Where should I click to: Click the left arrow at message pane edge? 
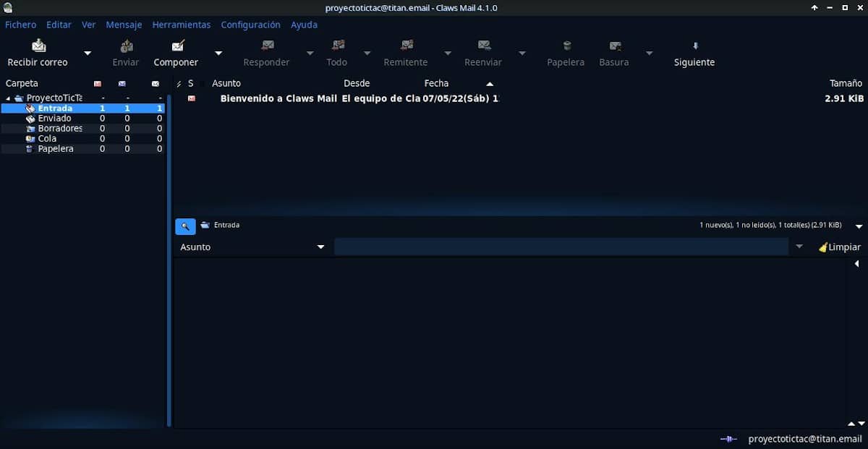(856, 264)
